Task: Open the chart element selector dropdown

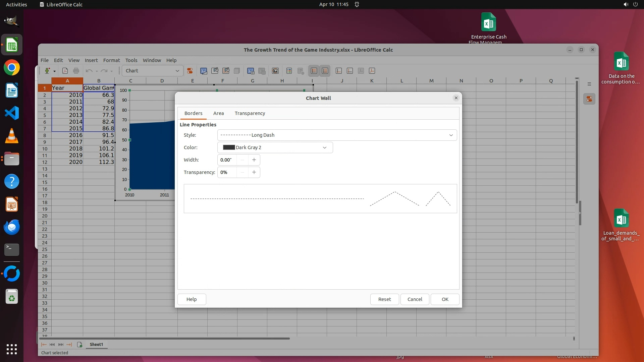Action: pos(177,71)
